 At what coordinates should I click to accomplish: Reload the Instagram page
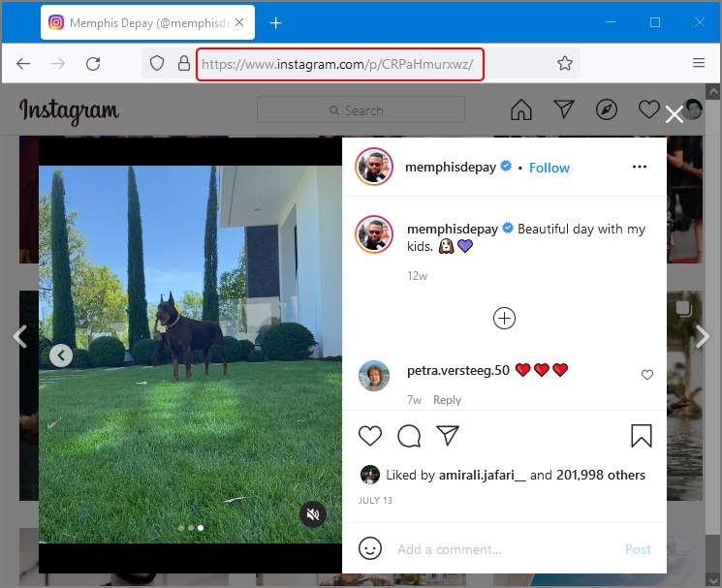[93, 64]
